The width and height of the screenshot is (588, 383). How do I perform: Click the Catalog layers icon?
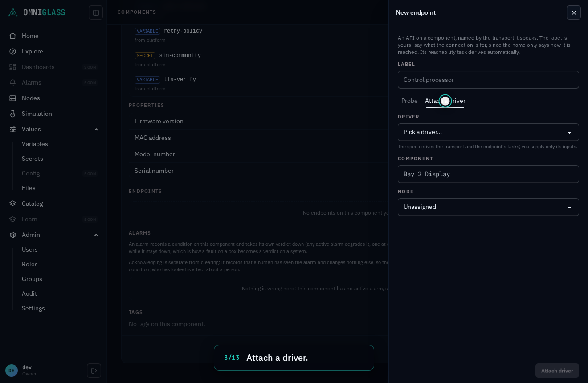(13, 204)
